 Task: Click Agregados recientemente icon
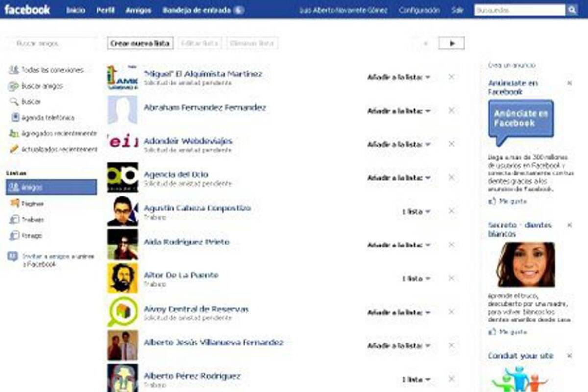(x=14, y=133)
